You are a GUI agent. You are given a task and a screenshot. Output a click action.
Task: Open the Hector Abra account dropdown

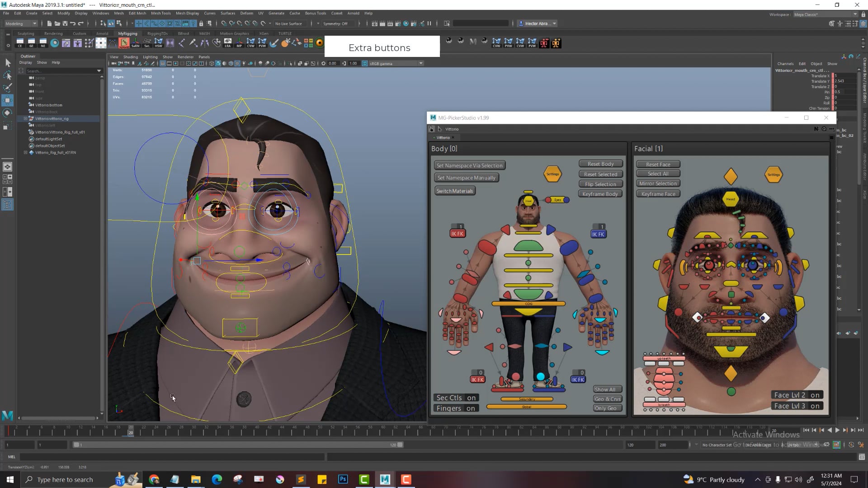[538, 23]
